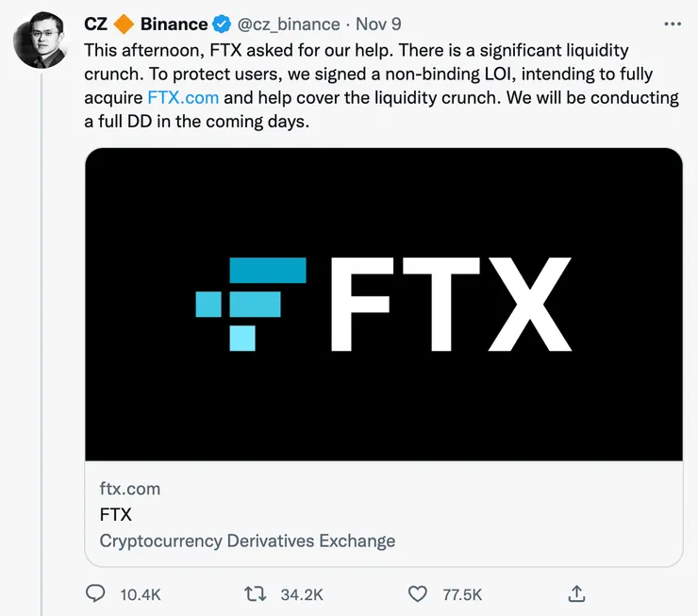Open the Nov 9 timestamp link
This screenshot has width=698, height=616.
377,24
